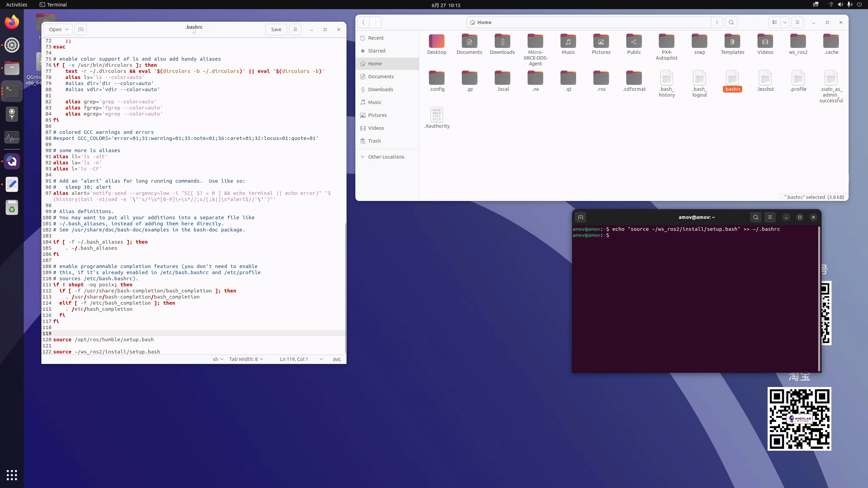Select the Desktop folder in Files
The image size is (868, 488).
pos(437,44)
